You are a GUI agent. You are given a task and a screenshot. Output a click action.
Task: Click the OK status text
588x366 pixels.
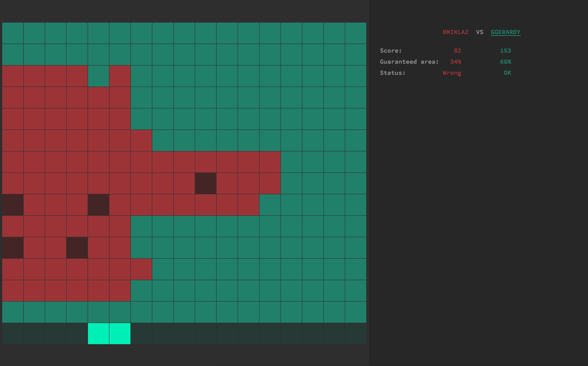pos(507,73)
